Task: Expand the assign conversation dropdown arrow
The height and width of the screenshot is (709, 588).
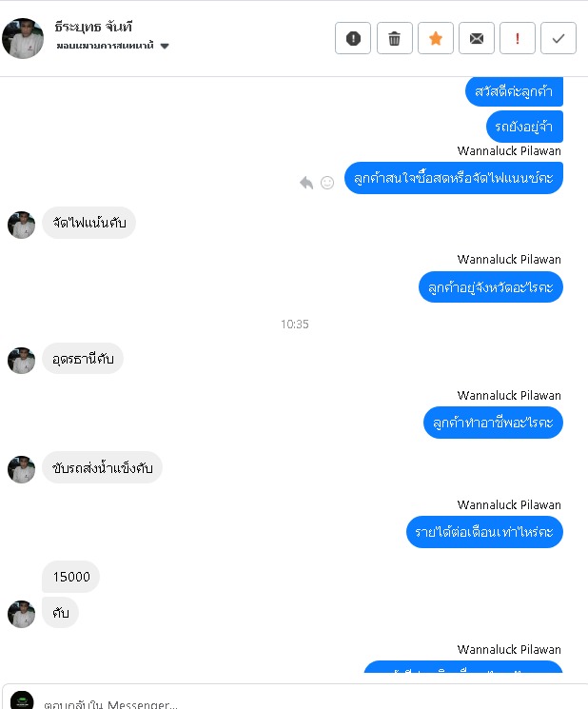Action: click(165, 46)
